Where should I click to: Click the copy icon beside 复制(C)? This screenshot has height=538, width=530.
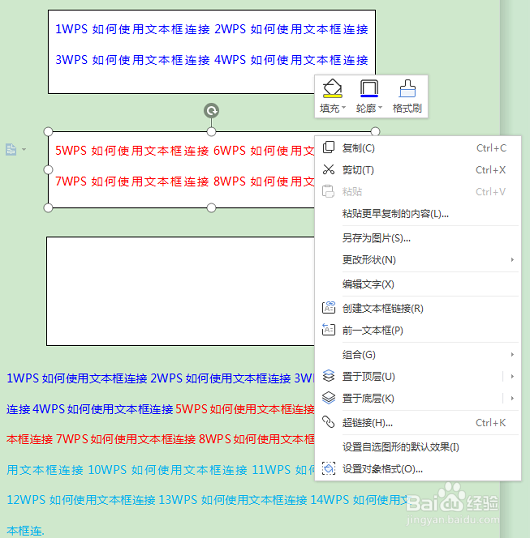pos(328,147)
